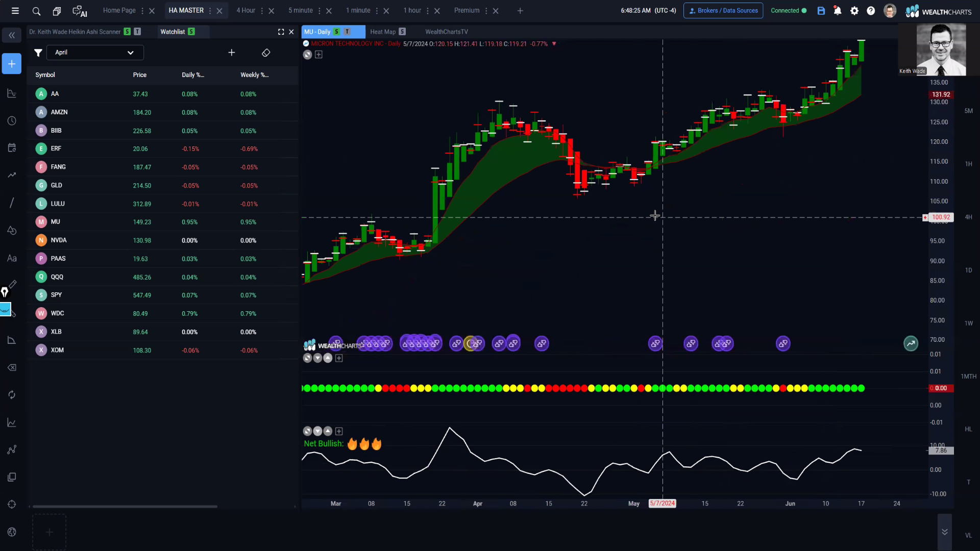Open the calendar icon in left sidebar
980x551 pixels.
point(12,148)
